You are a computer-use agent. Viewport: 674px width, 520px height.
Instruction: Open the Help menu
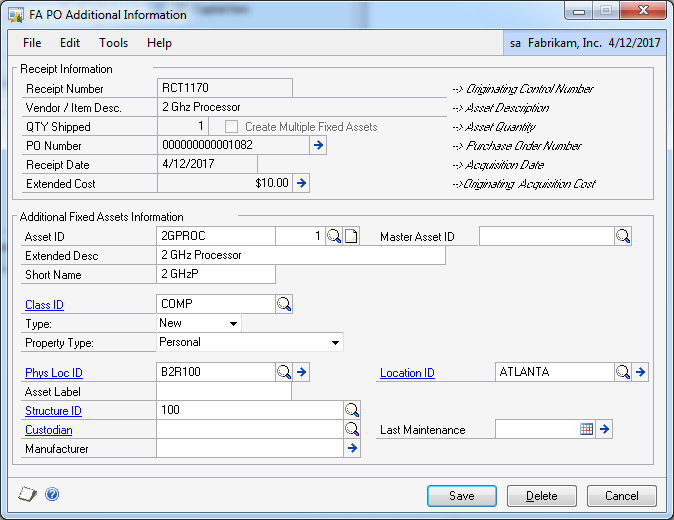pos(159,43)
